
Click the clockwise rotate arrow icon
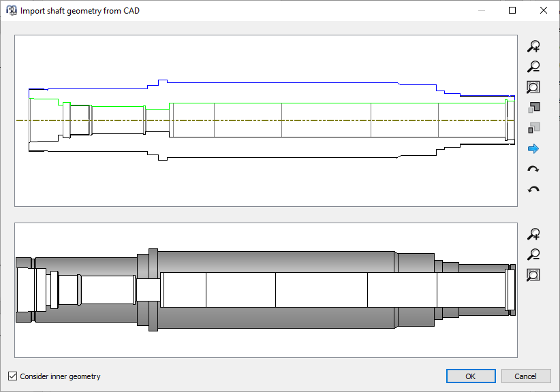tap(533, 169)
